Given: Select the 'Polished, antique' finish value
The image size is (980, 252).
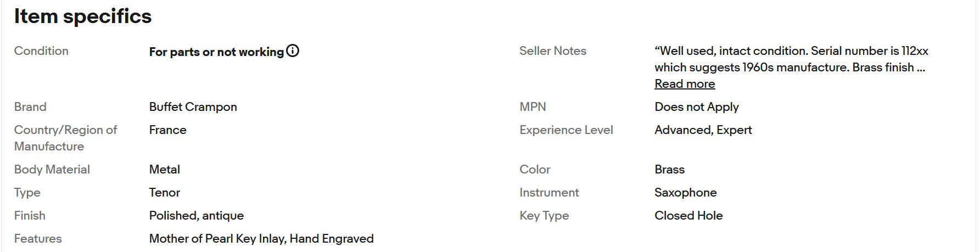Looking at the screenshot, I should click(x=197, y=216).
